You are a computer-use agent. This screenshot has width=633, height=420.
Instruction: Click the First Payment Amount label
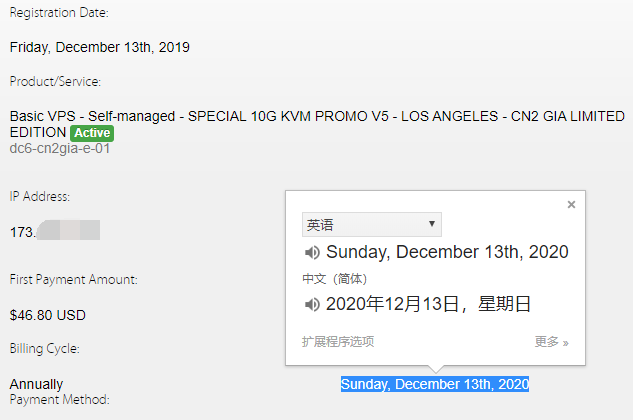point(73,280)
